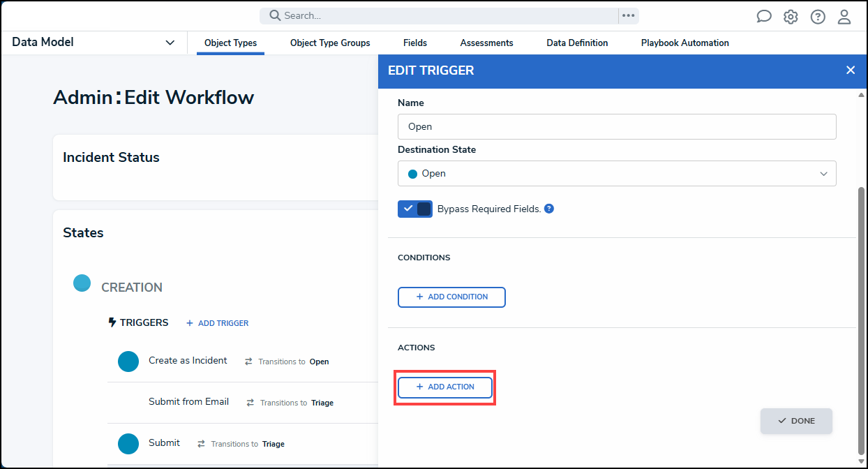Click the Add Action button
The image size is (868, 469).
(x=445, y=387)
